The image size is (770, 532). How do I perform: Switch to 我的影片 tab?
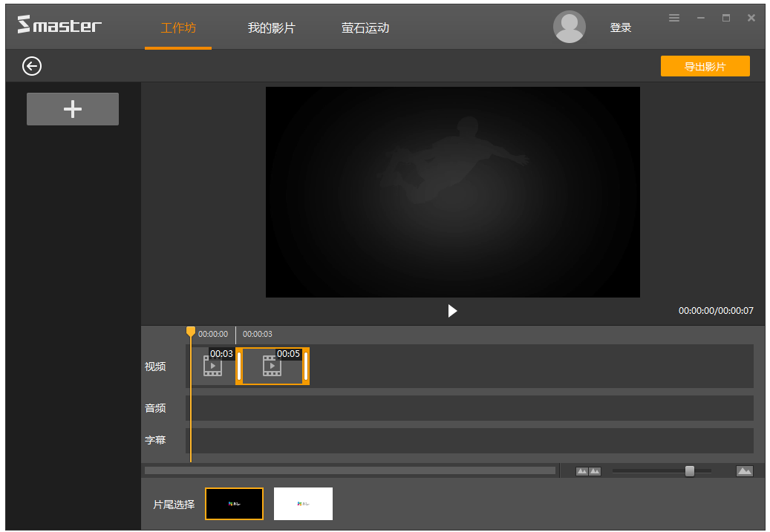click(271, 28)
